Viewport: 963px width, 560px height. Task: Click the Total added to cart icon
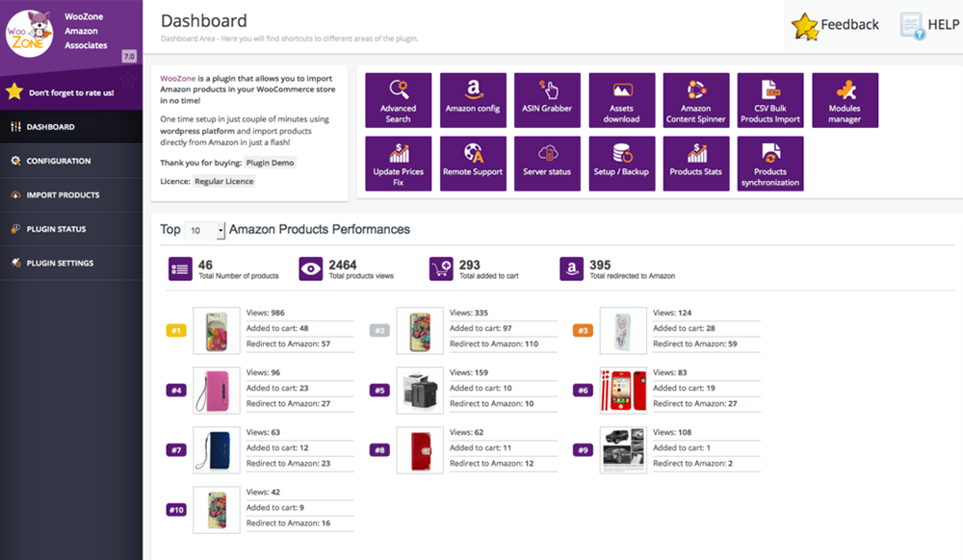tap(441, 268)
